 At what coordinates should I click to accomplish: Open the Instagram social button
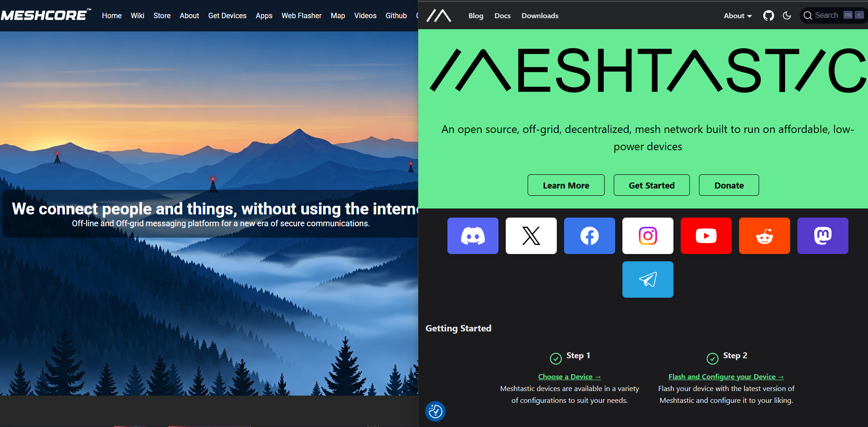pyautogui.click(x=648, y=236)
